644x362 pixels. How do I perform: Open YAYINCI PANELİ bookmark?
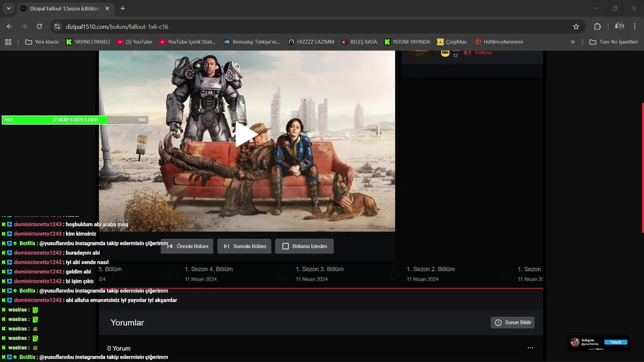88,42
